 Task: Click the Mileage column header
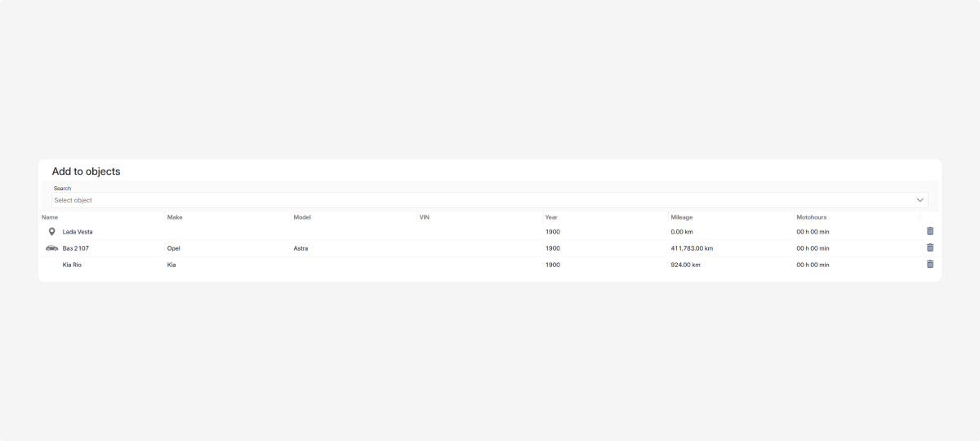[682, 217]
